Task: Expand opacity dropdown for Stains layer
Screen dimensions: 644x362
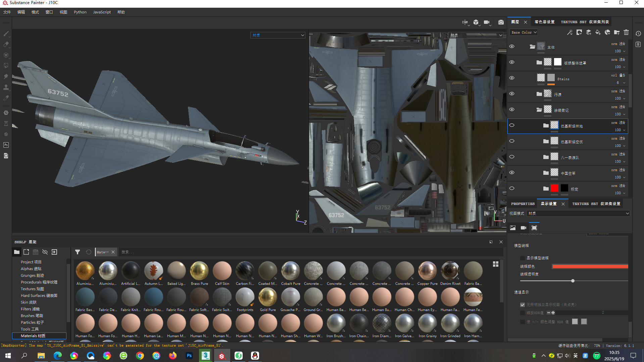Action: [624, 83]
